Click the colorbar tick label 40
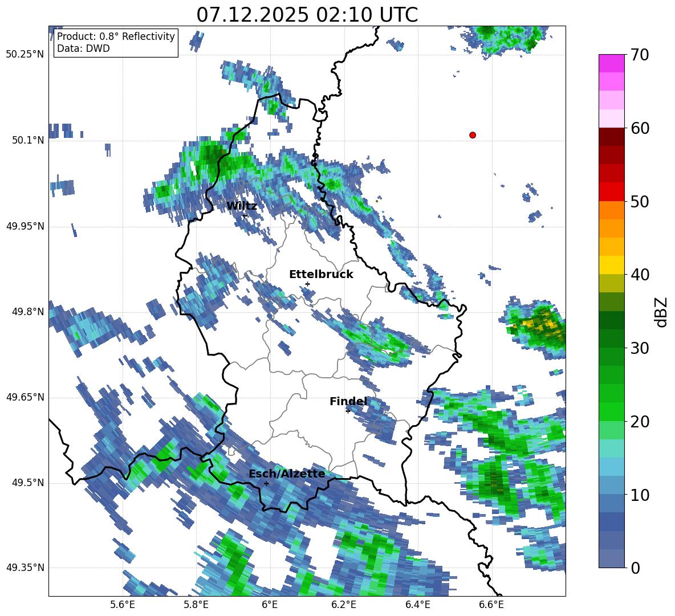The width and height of the screenshot is (675, 616). click(x=640, y=275)
